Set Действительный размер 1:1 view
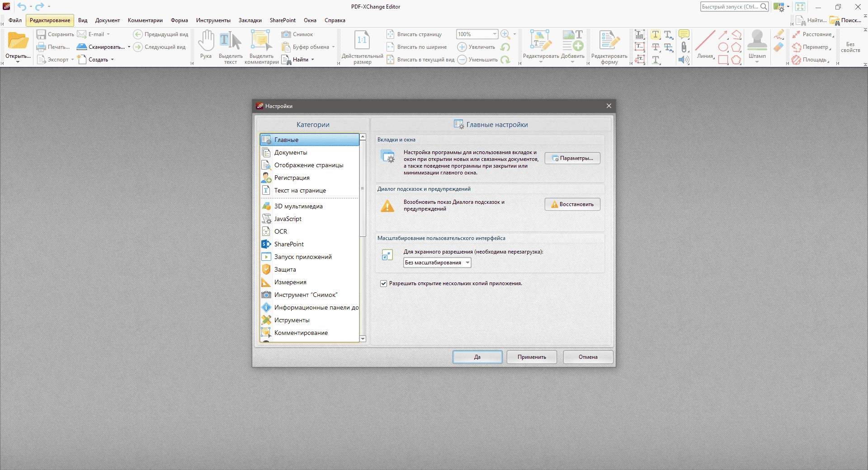Viewport: 868px width, 470px height. [362, 47]
